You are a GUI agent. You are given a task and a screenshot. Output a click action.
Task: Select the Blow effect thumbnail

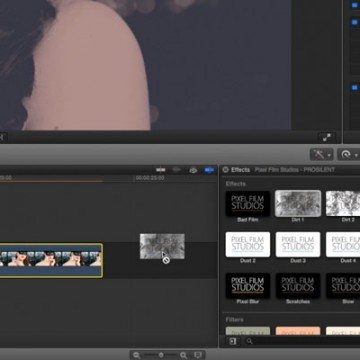(x=343, y=285)
